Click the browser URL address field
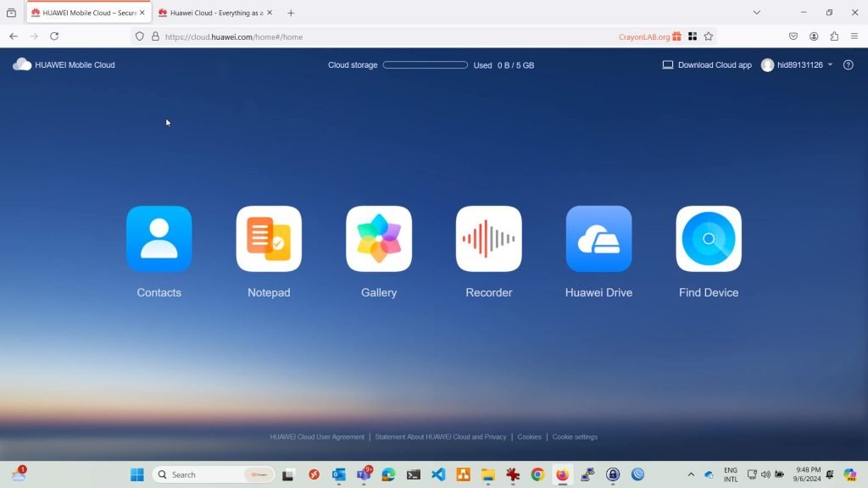 [381, 36]
